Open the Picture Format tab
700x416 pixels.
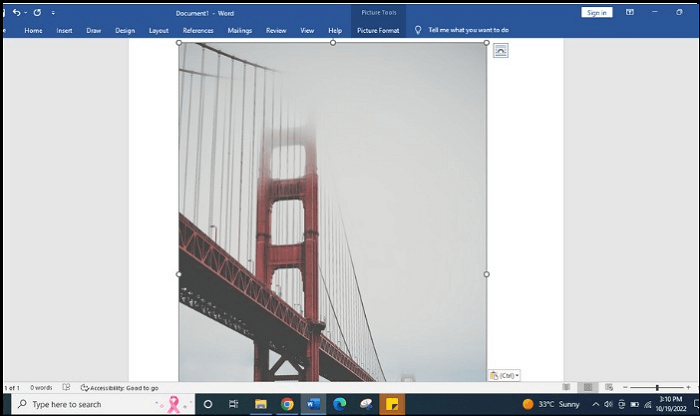point(380,31)
